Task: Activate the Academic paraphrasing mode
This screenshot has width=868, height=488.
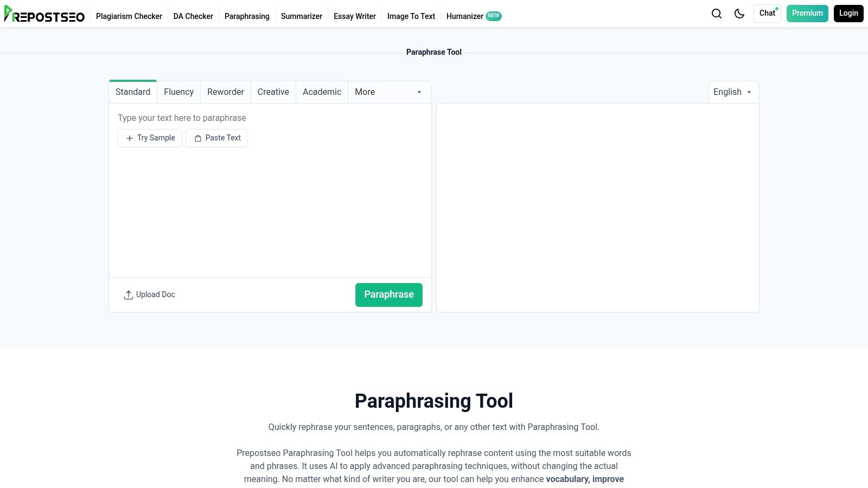Action: 322,92
